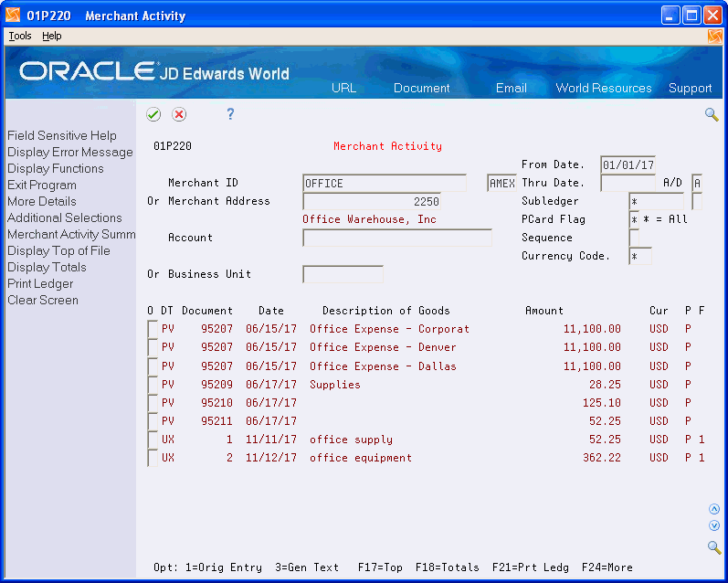The image size is (728, 583).
Task: Click Office Warehouse, Inc text
Action: click(370, 219)
